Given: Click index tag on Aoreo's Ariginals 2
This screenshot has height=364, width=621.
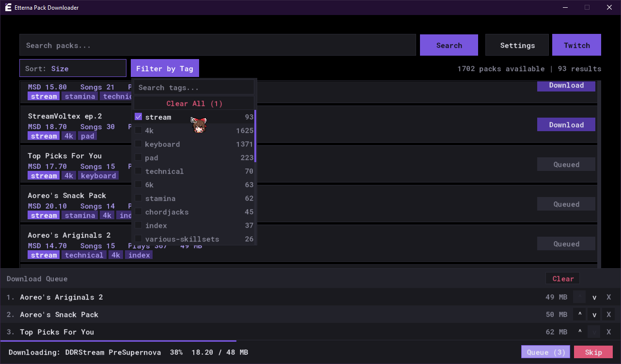Looking at the screenshot, I should [x=140, y=255].
